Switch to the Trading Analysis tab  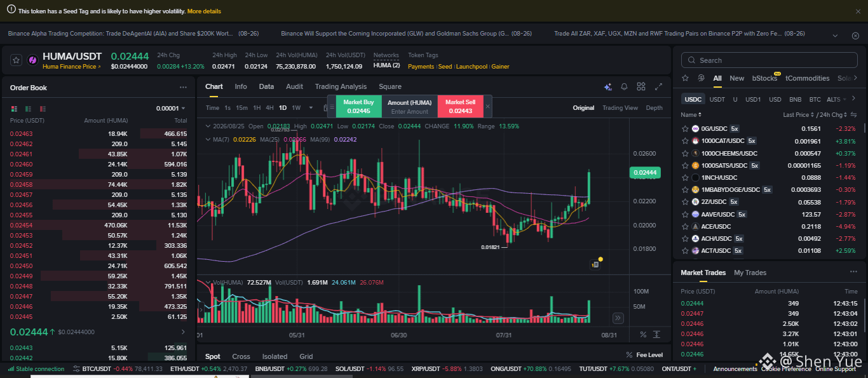pyautogui.click(x=341, y=87)
